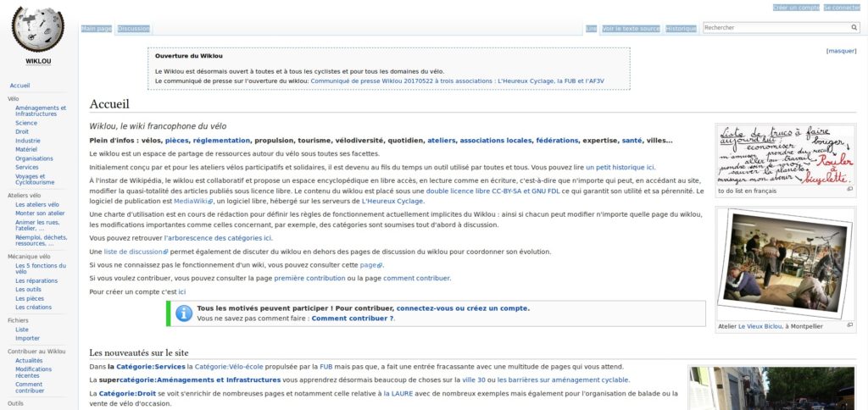
Task: Open Les créations sidebar link
Action: point(33,307)
